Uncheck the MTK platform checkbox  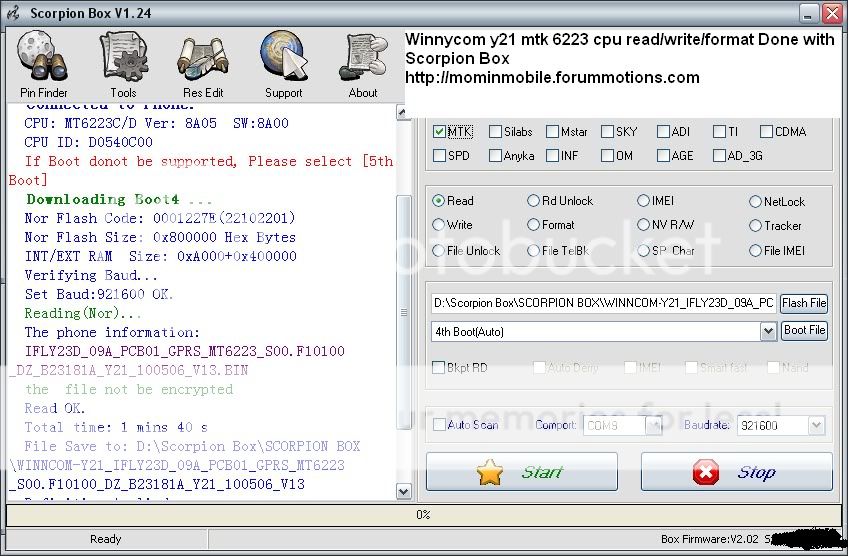tap(439, 131)
